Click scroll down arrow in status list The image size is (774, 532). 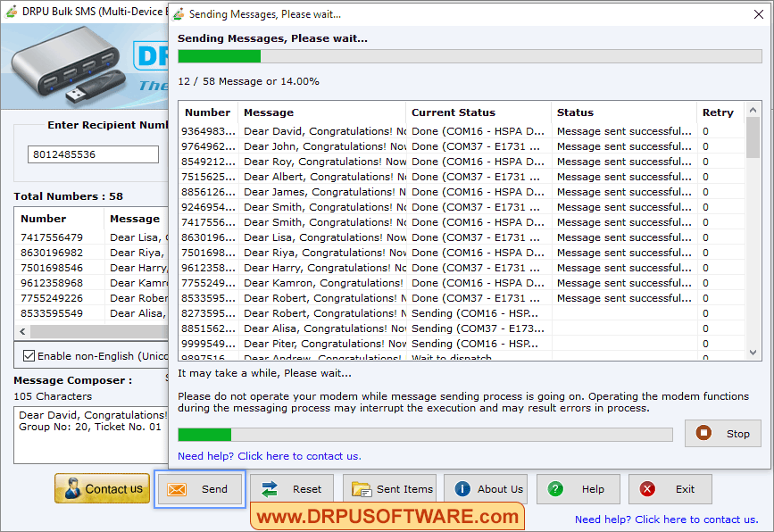[753, 352]
